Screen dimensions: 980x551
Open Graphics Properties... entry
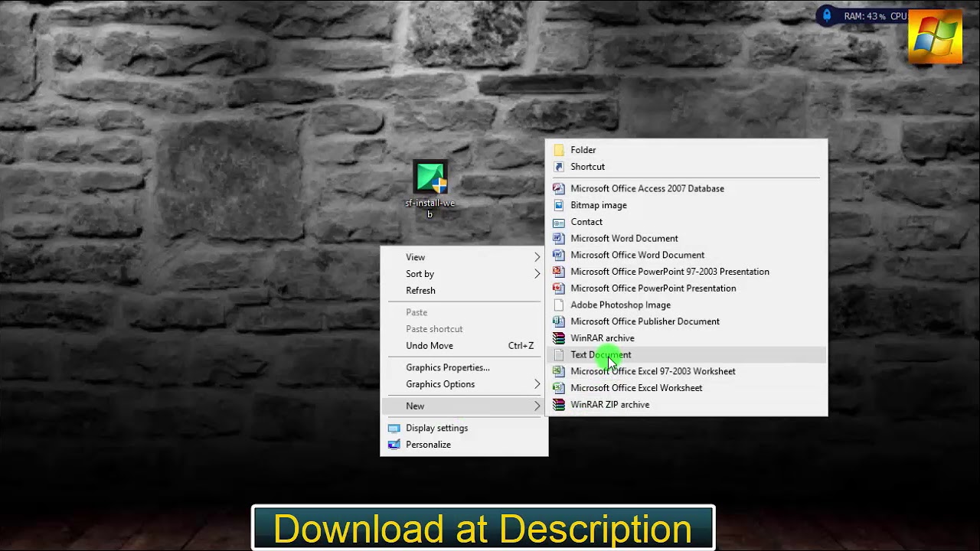464,367
